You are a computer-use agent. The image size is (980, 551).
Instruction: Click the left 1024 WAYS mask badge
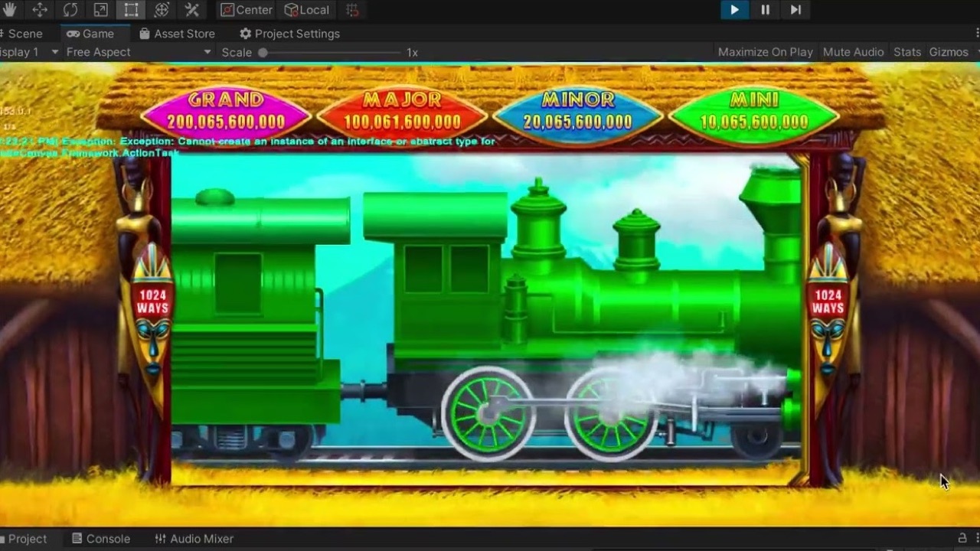(152, 302)
